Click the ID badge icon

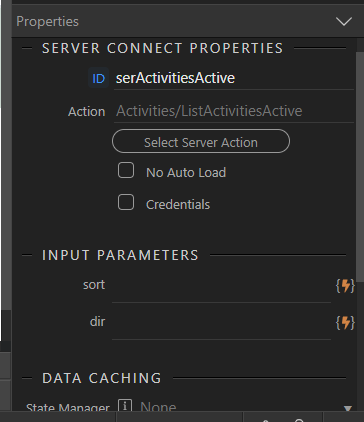pos(98,78)
